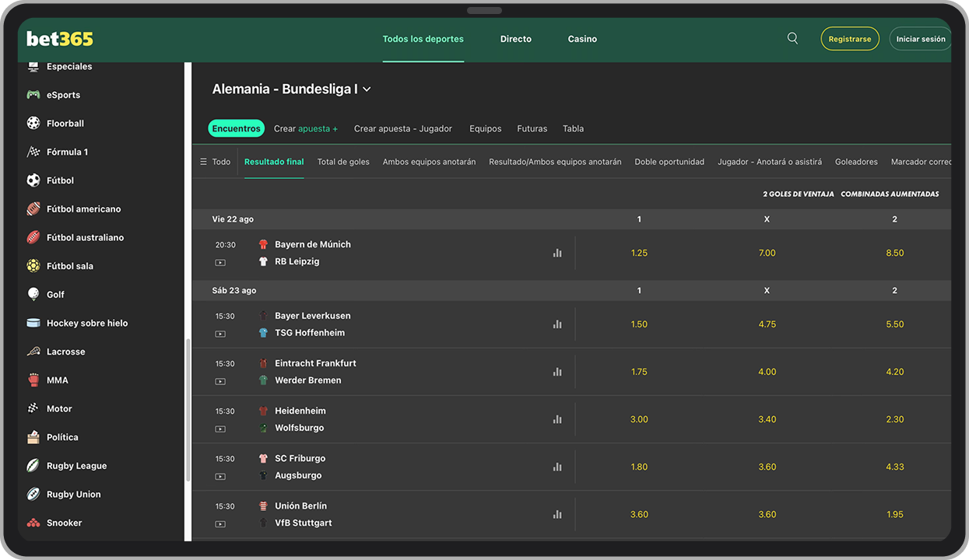This screenshot has width=969, height=560.
Task: Click live stream icon for Heidenheim match
Action: (220, 429)
